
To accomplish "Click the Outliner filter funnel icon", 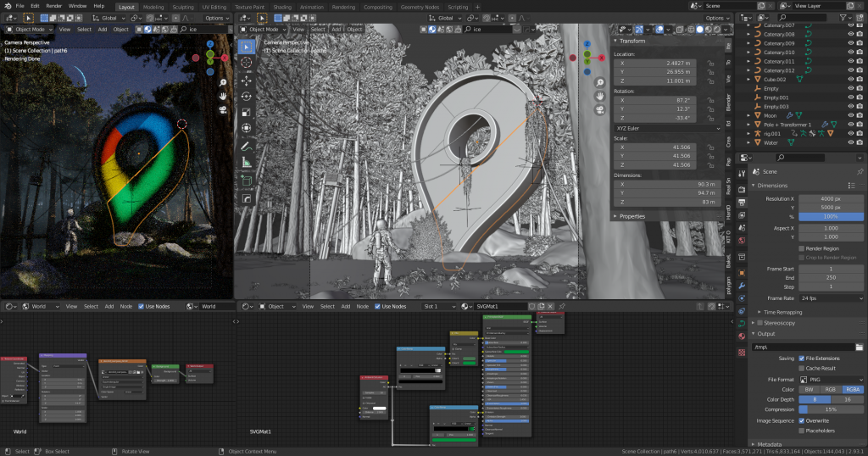I will click(x=843, y=18).
